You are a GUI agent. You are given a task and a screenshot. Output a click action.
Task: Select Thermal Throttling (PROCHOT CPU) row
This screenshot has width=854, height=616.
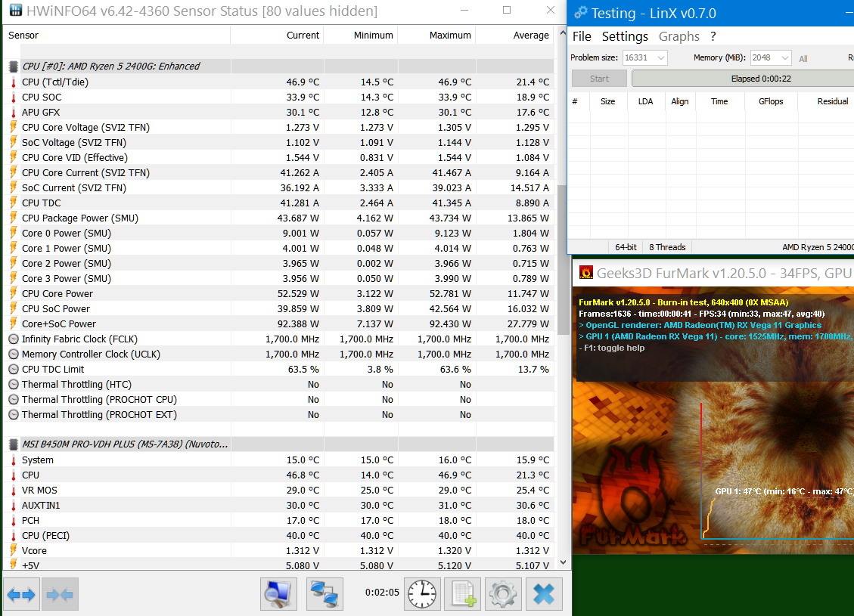pos(279,399)
